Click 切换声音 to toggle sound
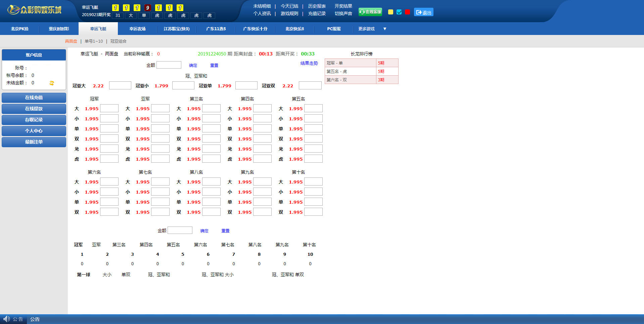The image size is (644, 324). [x=343, y=13]
